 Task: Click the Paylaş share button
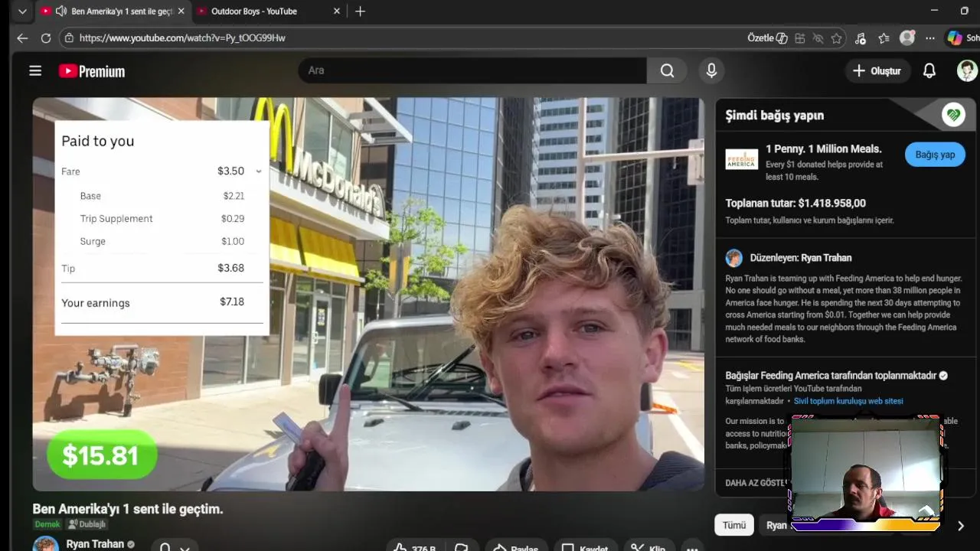click(515, 548)
